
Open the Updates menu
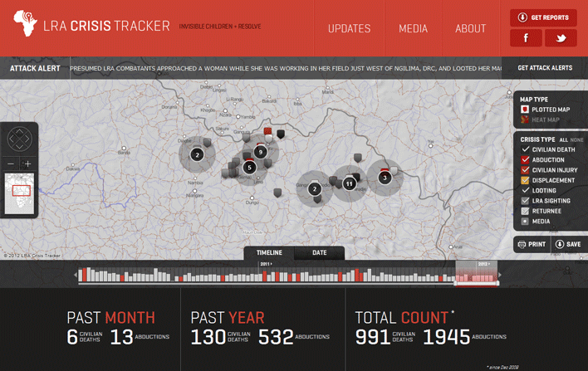point(349,28)
